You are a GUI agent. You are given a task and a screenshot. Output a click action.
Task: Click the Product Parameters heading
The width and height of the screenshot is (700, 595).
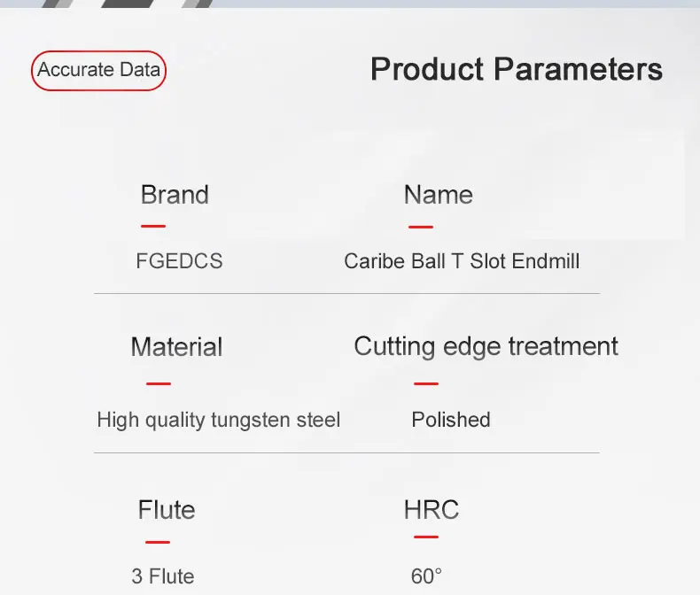click(516, 69)
